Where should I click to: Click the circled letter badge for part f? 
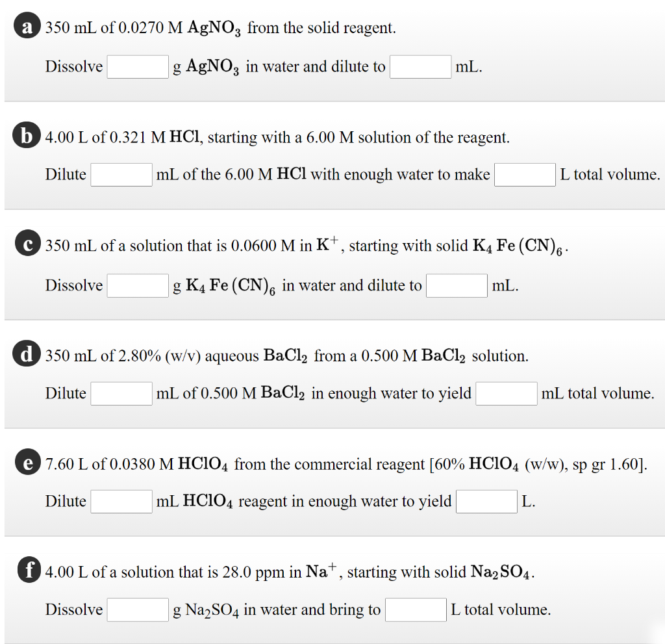coord(27,571)
